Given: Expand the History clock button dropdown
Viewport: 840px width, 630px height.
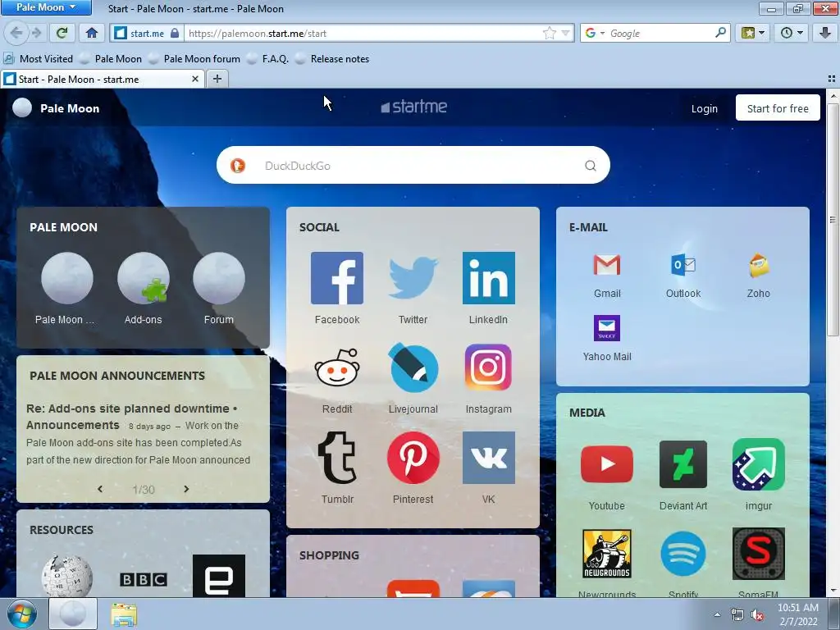Looking at the screenshot, I should pos(801,33).
